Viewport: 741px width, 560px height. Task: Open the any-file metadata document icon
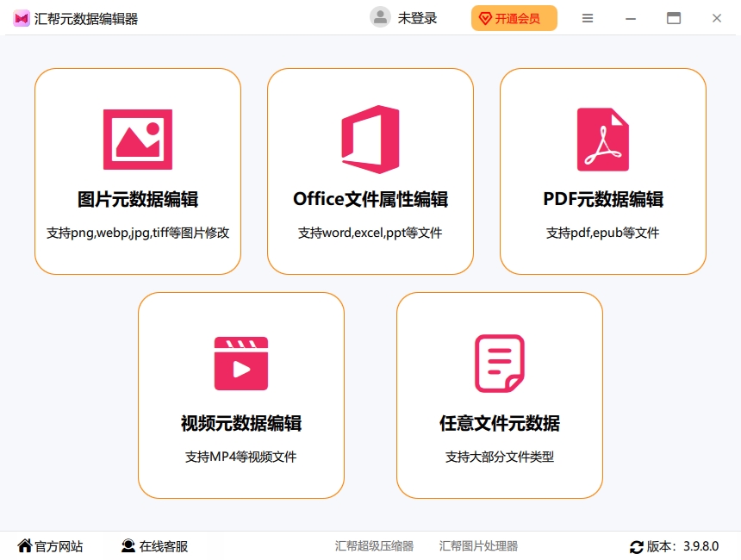pyautogui.click(x=500, y=364)
